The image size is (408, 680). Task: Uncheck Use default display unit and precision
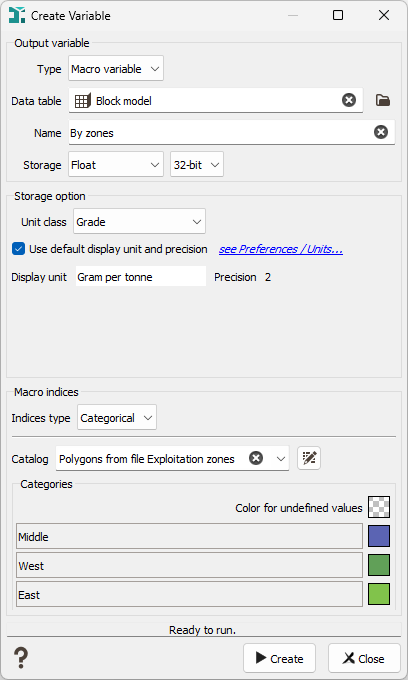point(18,249)
